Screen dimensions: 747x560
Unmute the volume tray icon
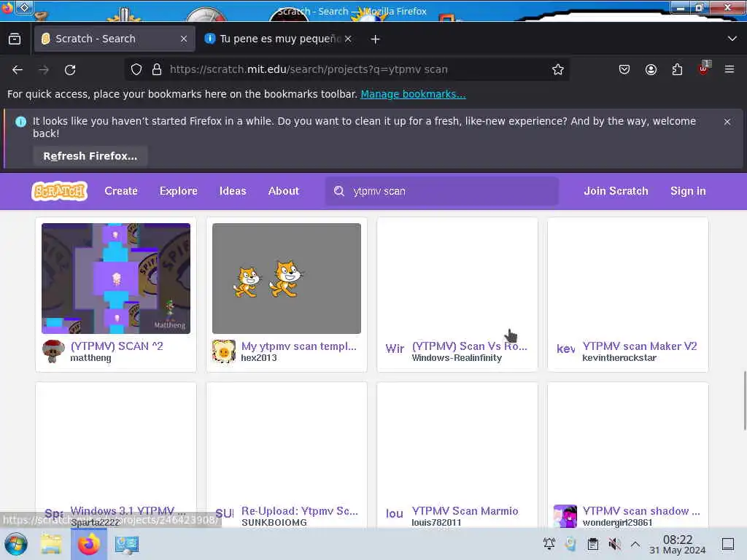[x=614, y=543]
